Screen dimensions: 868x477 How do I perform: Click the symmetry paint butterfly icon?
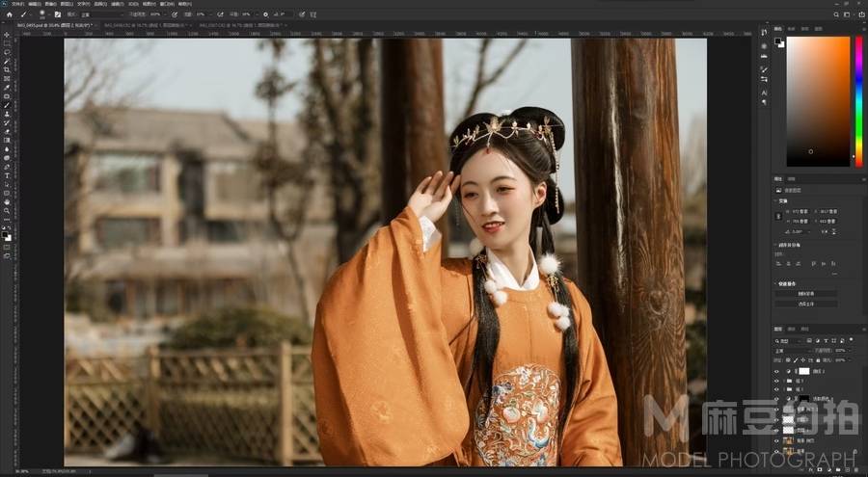pos(313,14)
